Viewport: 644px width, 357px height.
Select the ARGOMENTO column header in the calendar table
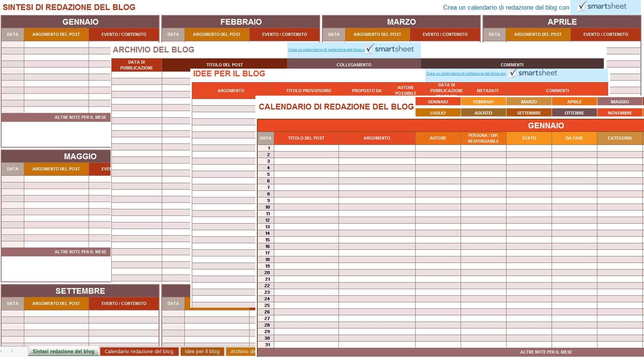[377, 138]
